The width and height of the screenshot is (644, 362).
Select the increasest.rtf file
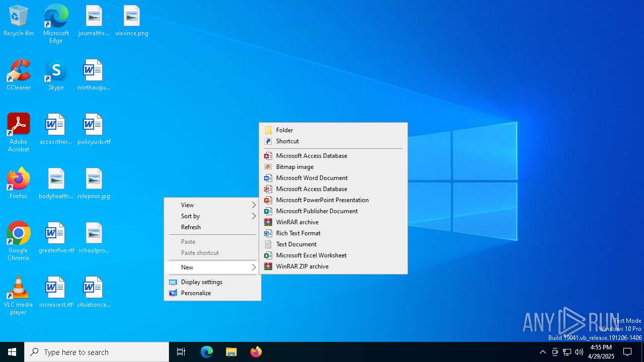[56, 293]
